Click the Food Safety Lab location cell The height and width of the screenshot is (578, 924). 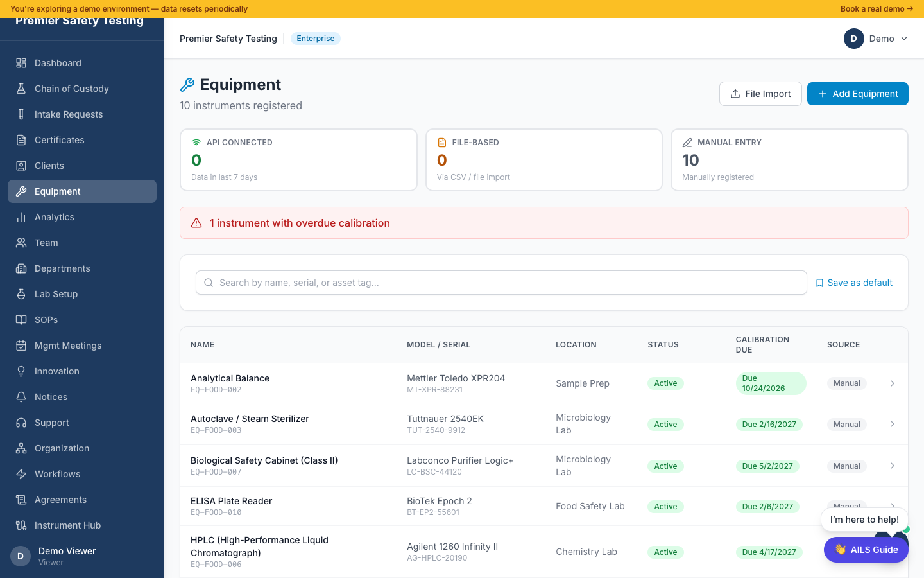[590, 506]
